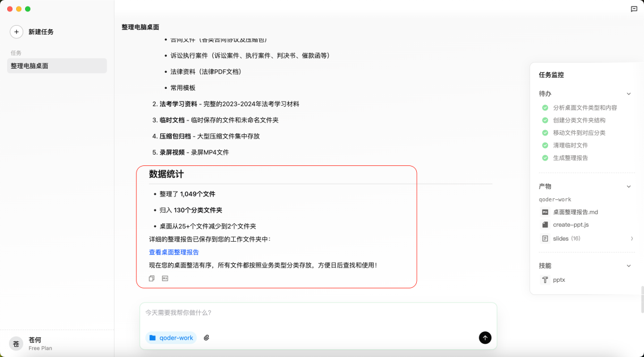
Task: Select the pptx skill icon
Action: 544,279
